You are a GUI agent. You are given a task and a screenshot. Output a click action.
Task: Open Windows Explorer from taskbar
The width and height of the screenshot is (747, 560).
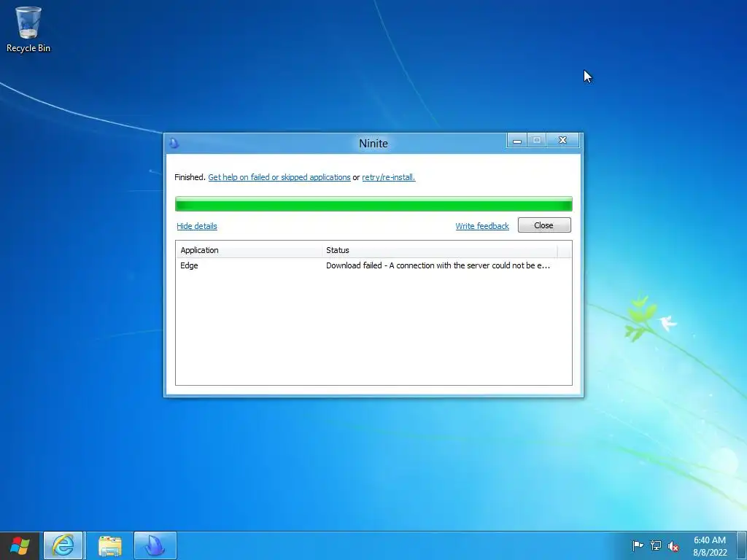[x=109, y=545]
